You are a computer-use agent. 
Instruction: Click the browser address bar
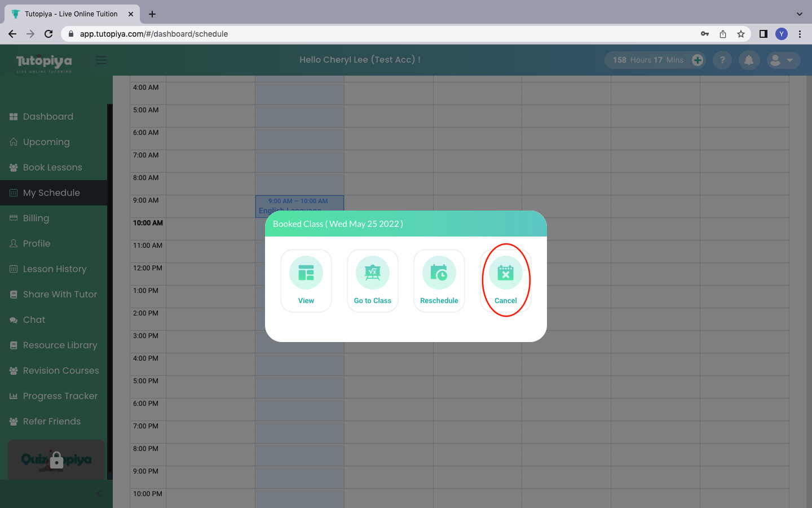383,34
